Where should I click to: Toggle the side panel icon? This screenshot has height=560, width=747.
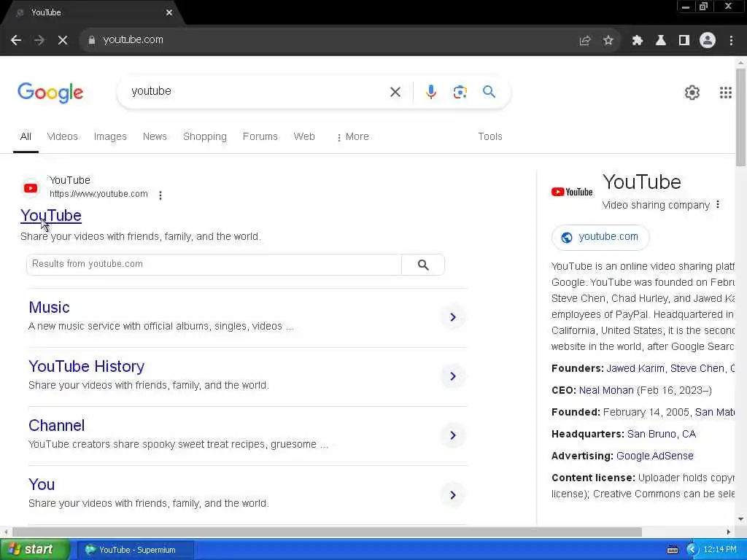(x=684, y=41)
